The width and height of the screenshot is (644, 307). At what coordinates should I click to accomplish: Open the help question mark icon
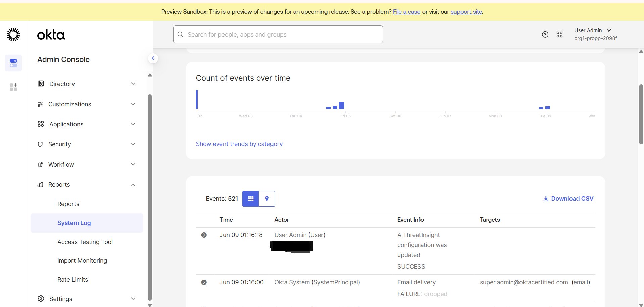click(x=545, y=35)
